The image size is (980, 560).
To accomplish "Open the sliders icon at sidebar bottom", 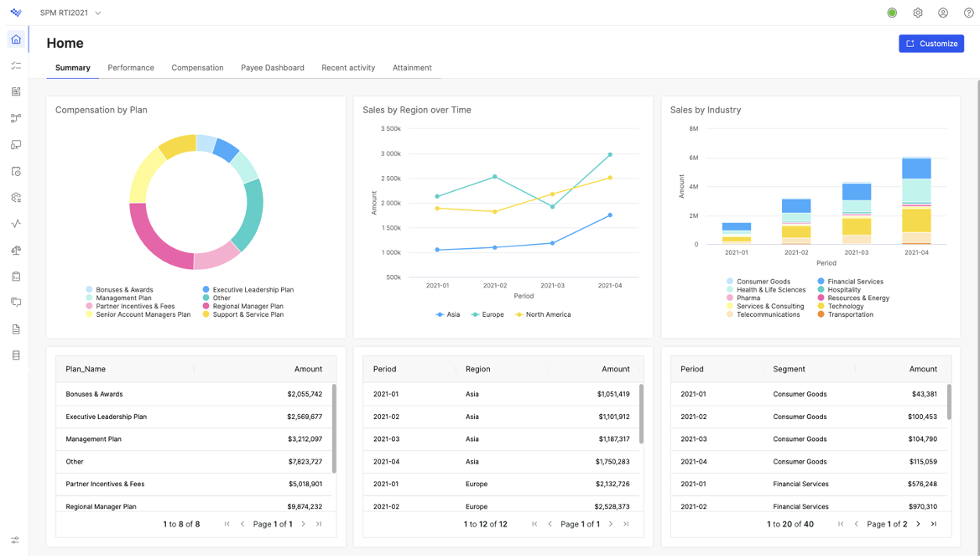I will pyautogui.click(x=16, y=540).
